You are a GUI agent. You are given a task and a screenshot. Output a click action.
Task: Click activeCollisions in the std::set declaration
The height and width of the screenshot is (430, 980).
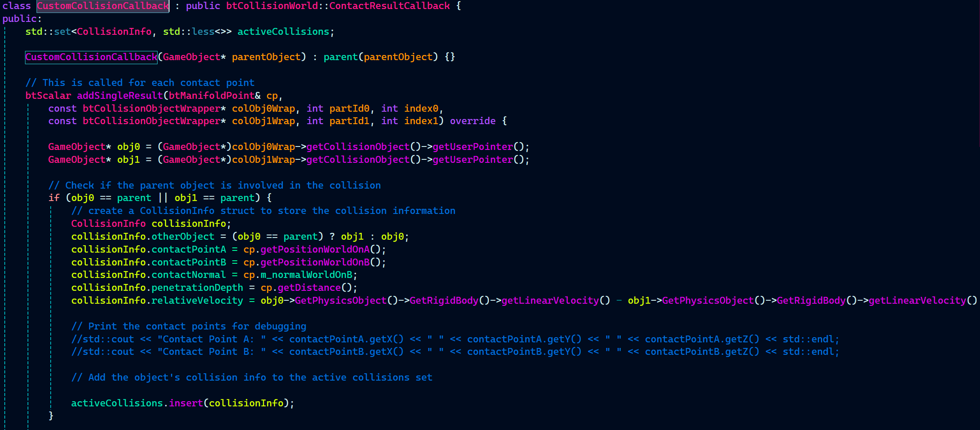tap(283, 32)
